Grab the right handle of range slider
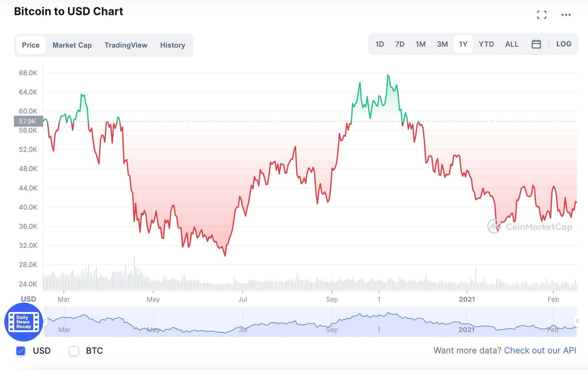The height and width of the screenshot is (370, 588). (x=577, y=321)
